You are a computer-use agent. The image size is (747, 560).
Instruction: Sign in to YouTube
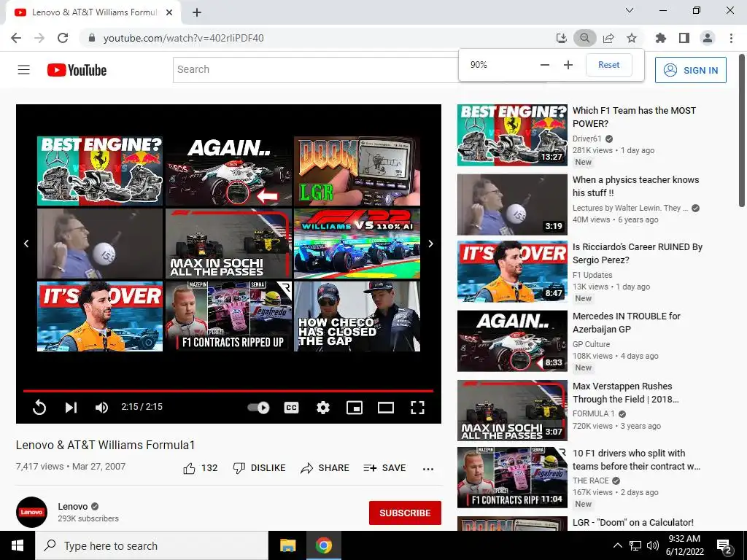[691, 70]
